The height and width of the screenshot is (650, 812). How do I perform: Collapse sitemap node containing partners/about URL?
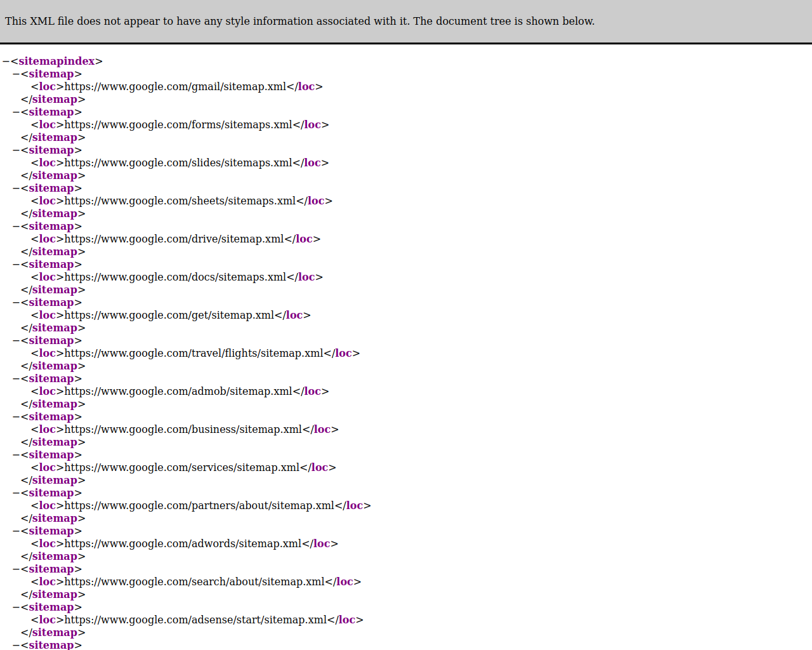click(x=16, y=493)
